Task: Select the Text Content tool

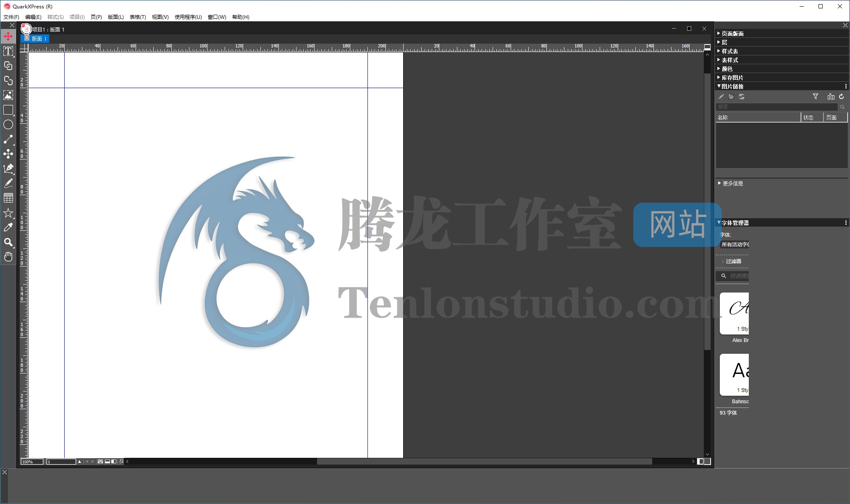Action: [x=8, y=51]
